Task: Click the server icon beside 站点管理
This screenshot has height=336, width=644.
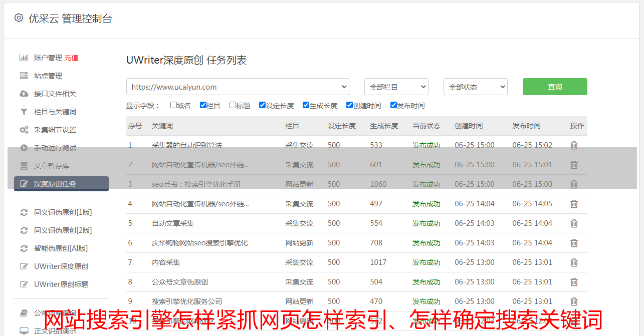Action: pos(24,76)
